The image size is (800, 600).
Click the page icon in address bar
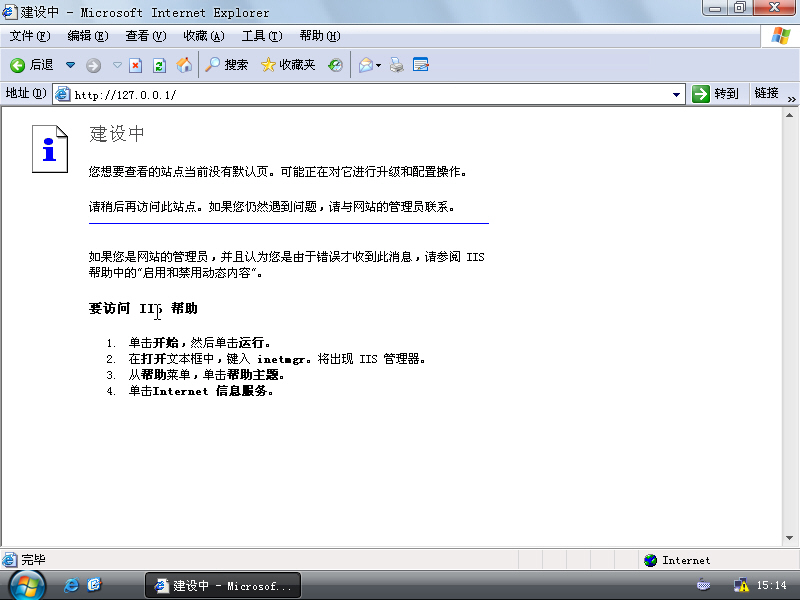(63, 94)
